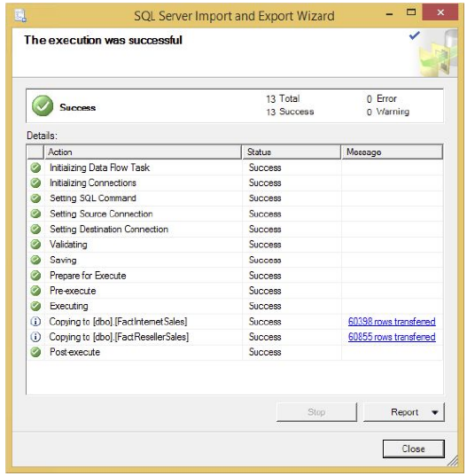This screenshot has height=476, width=467.
Task: Click the wizard application icon in title bar
Action: [20, 15]
